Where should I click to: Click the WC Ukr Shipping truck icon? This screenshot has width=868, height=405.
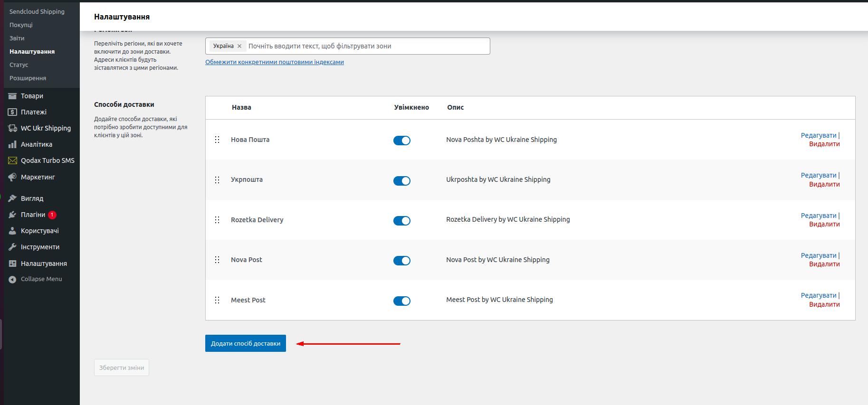click(12, 128)
